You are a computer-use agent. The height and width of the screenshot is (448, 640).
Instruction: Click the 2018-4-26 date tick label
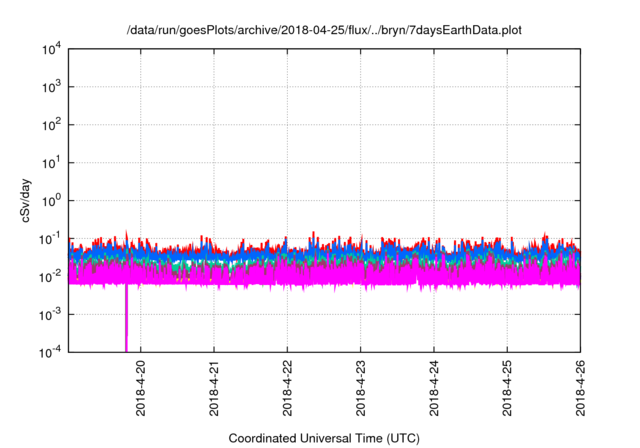pyautogui.click(x=580, y=388)
